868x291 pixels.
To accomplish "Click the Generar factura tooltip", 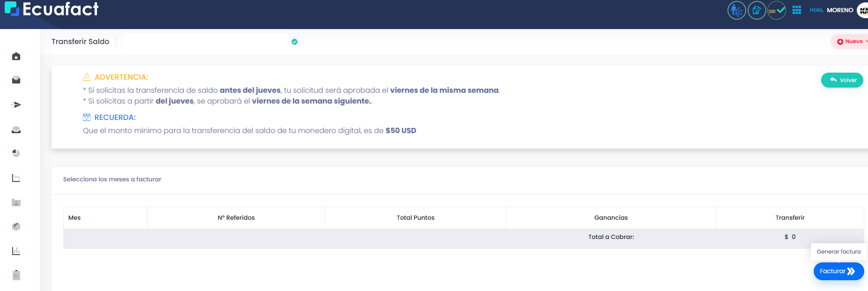I will [x=838, y=252].
